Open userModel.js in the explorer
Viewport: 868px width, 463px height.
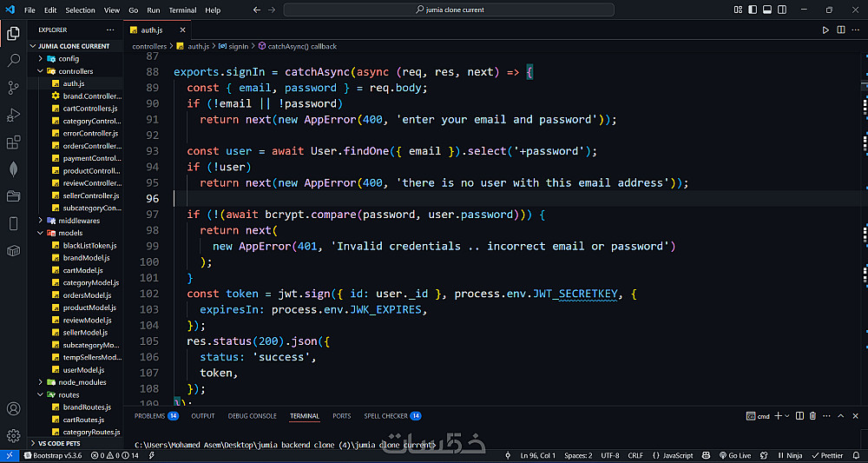pos(83,370)
